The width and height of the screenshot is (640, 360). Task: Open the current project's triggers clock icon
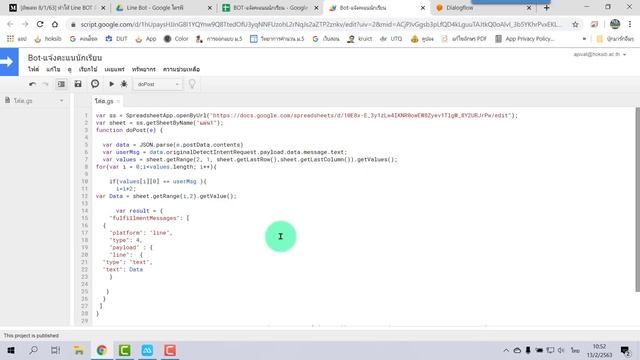click(x=95, y=84)
